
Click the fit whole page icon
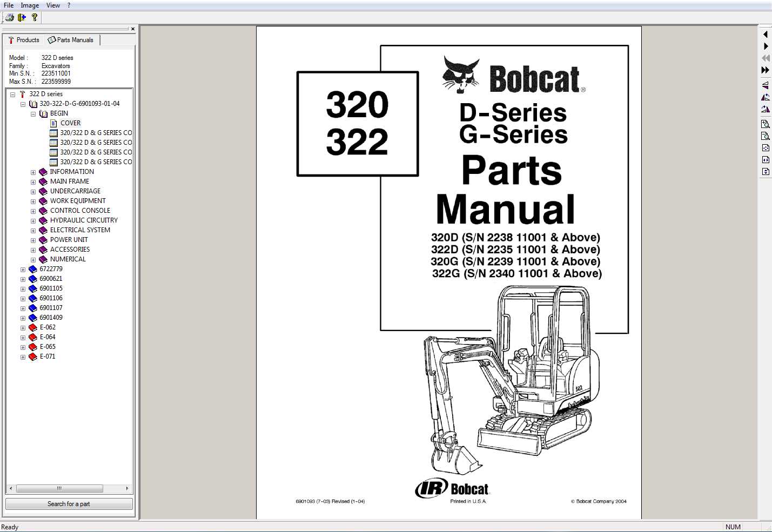pos(766,148)
